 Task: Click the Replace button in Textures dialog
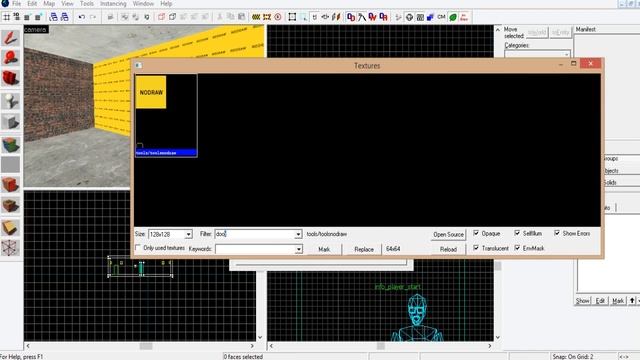tap(364, 249)
